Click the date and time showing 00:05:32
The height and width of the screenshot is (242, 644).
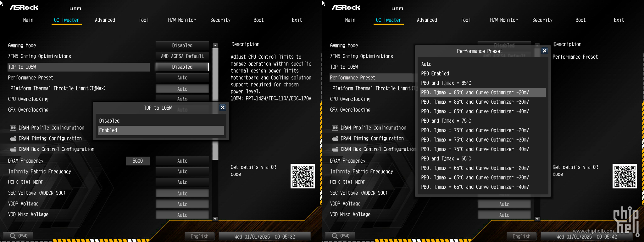point(265,236)
